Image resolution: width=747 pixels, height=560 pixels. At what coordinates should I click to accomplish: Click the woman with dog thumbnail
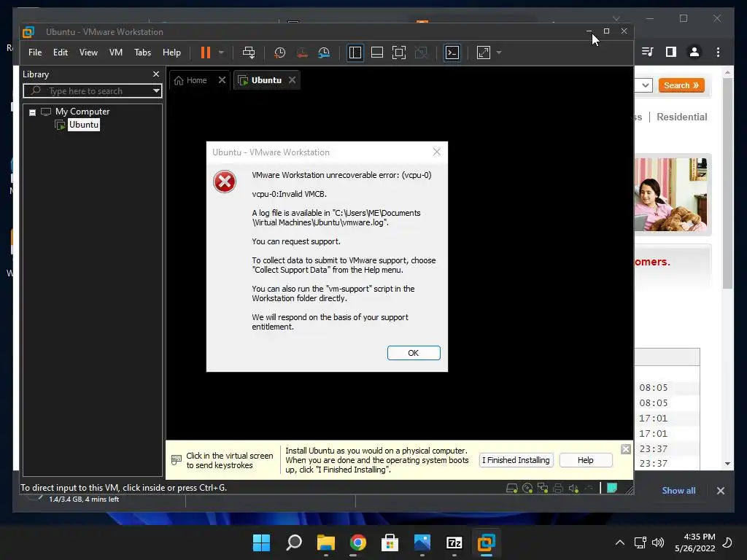671,194
